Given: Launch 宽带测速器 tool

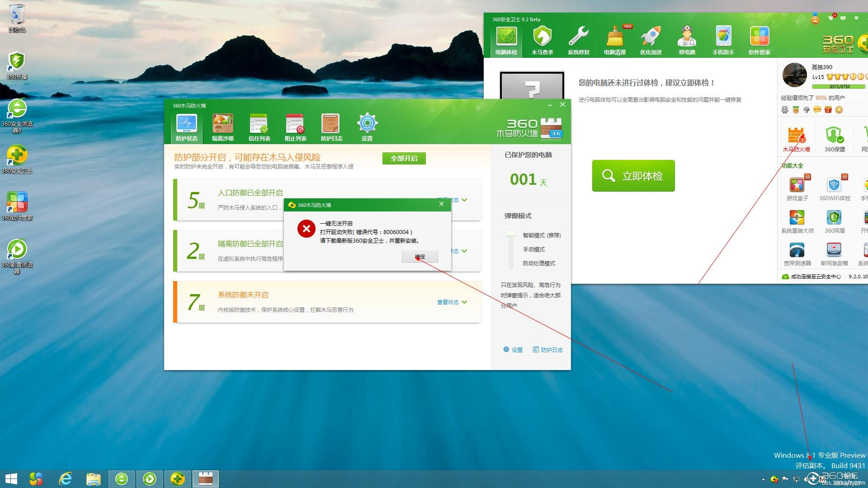Looking at the screenshot, I should click(797, 254).
